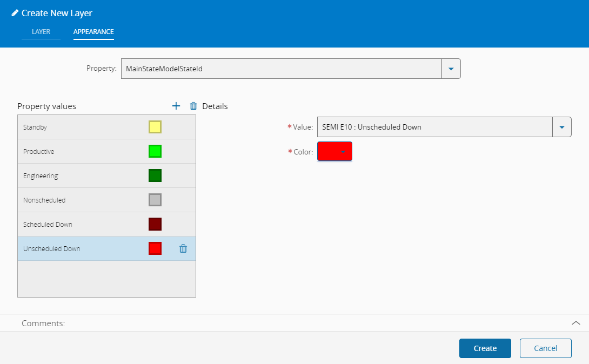This screenshot has width=589, height=364.
Task: Click the Cancel button
Action: click(545, 348)
